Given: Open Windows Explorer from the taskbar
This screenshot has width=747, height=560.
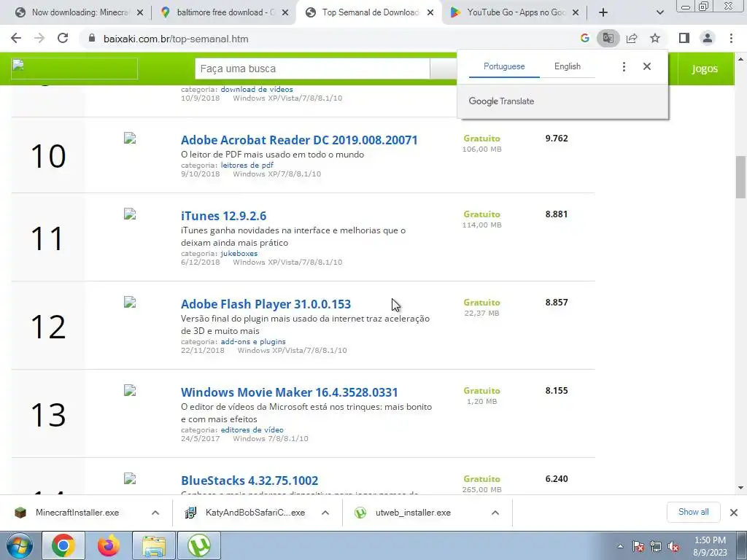Looking at the screenshot, I should [x=154, y=545].
